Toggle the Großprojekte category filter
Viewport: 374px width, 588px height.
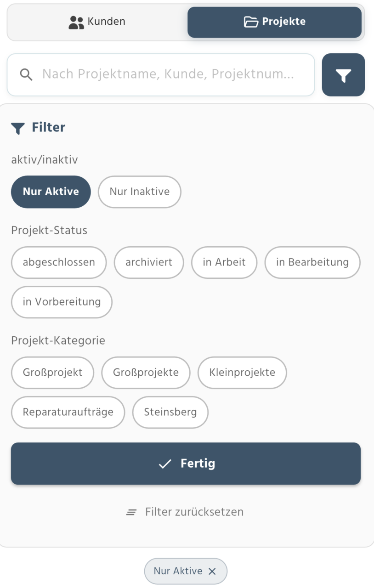pyautogui.click(x=146, y=373)
